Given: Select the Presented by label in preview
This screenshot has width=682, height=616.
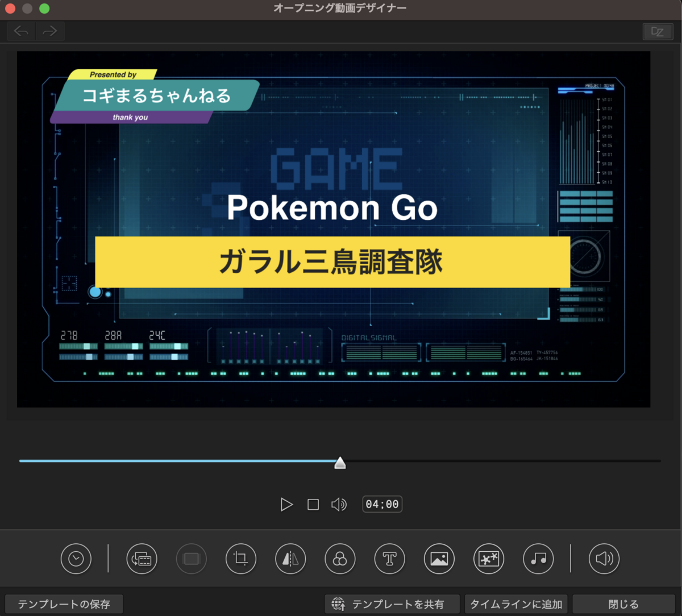Looking at the screenshot, I should coord(113,74).
